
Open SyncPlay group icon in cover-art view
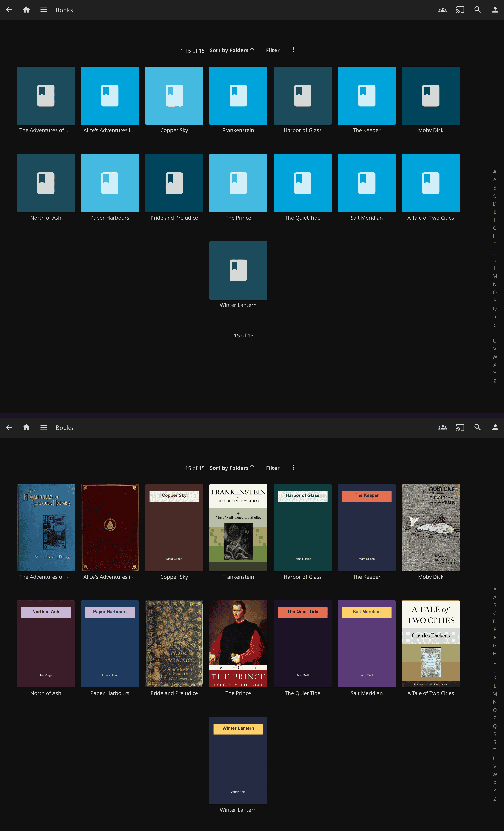click(x=443, y=427)
